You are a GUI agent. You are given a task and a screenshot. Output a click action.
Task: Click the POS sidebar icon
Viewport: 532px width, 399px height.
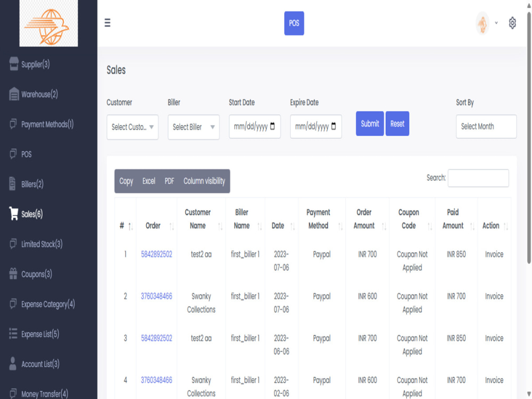[x=13, y=154]
